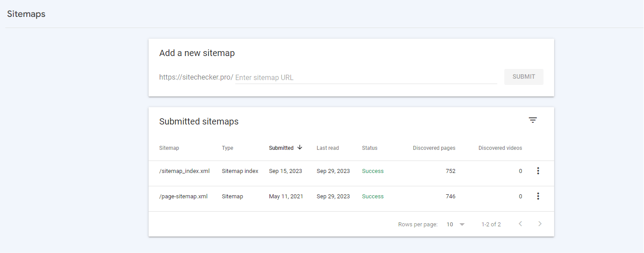Click the 746 discovered pages value
Image resolution: width=644 pixels, height=253 pixels.
click(x=451, y=197)
